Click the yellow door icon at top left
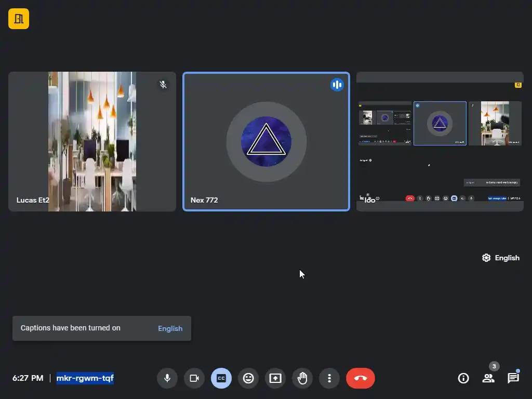Image resolution: width=532 pixels, height=399 pixels. 19,19
